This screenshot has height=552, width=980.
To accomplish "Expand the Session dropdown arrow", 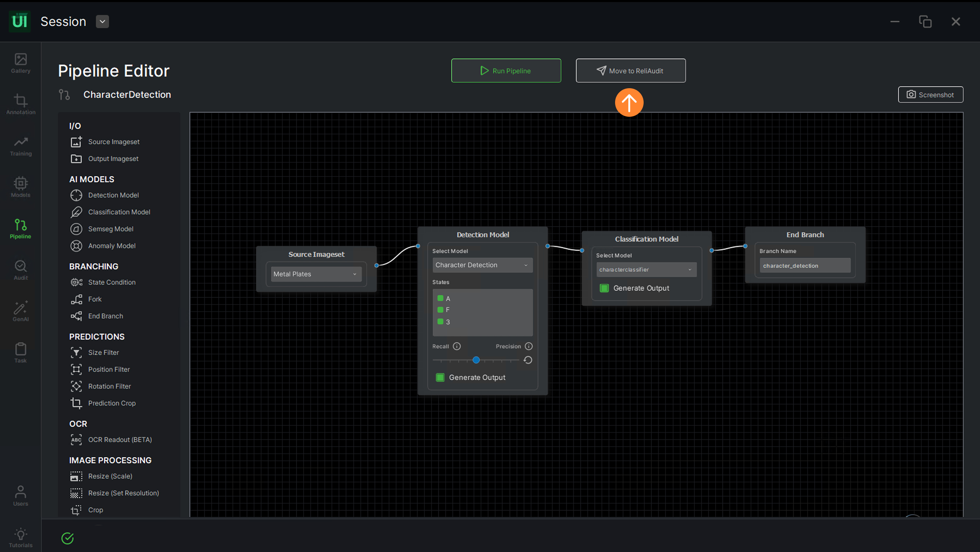I will point(102,21).
